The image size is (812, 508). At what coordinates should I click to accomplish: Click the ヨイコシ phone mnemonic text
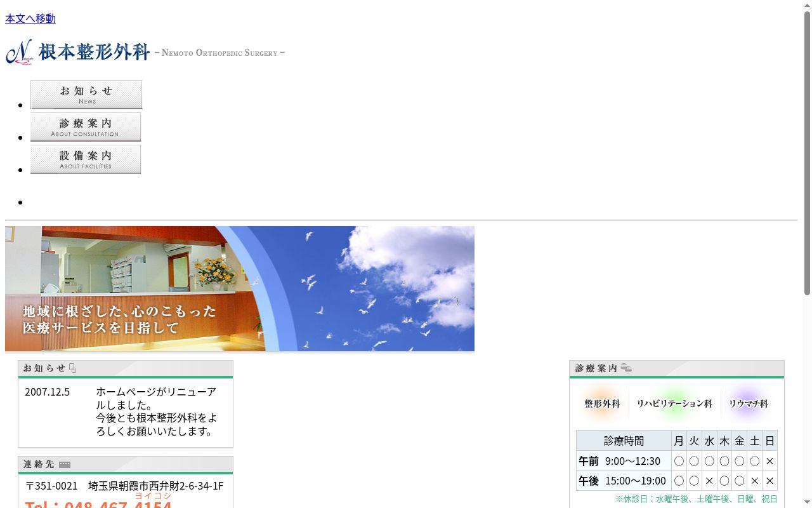tap(153, 496)
